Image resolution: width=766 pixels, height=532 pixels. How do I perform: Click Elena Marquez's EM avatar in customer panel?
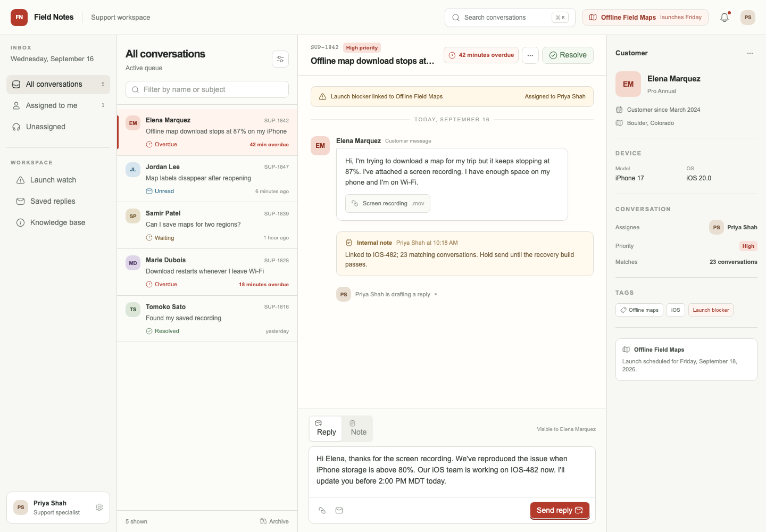click(628, 84)
